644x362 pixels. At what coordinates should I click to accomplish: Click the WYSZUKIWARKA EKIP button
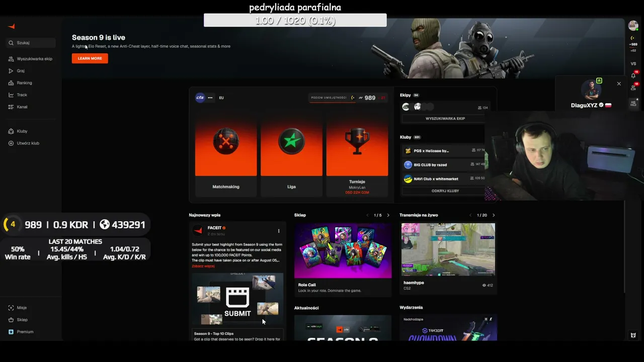pyautogui.click(x=445, y=119)
